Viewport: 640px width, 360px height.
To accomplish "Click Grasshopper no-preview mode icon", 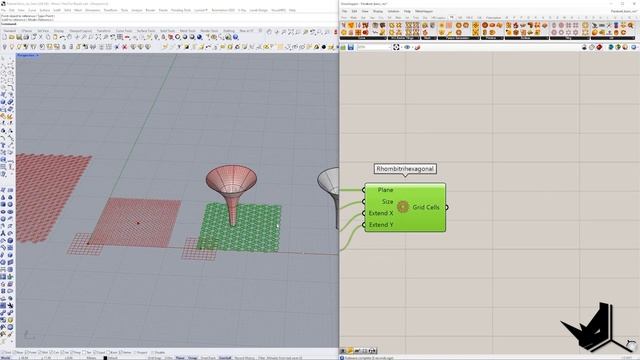I will (x=584, y=47).
